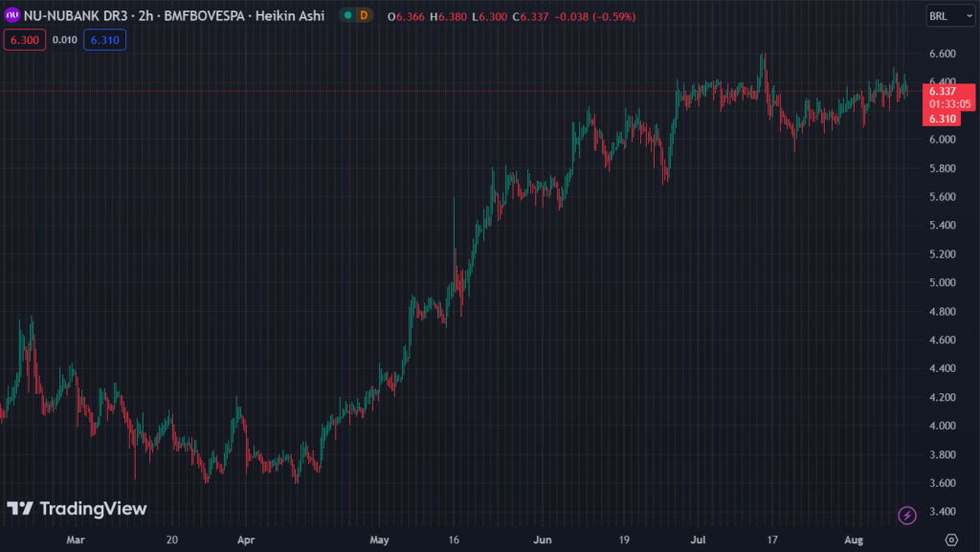Click the May label on time axis
Viewport: 980px width, 552px height.
pos(379,540)
